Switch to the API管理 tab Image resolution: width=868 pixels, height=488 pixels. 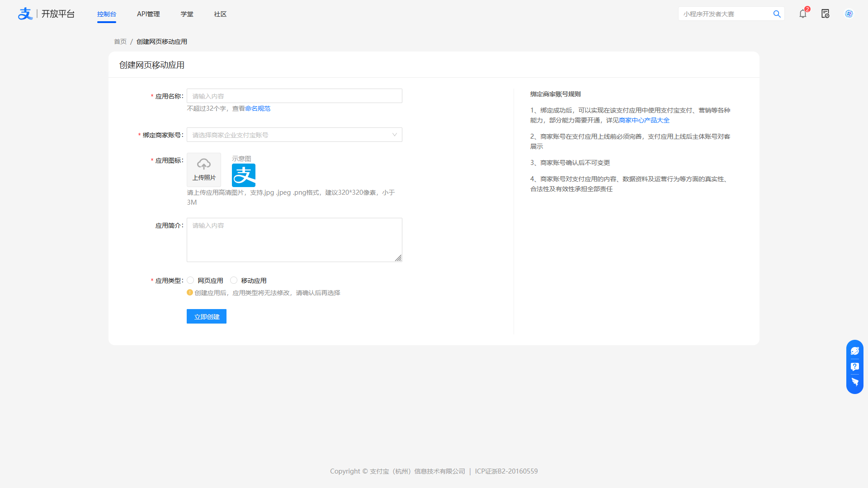[148, 14]
